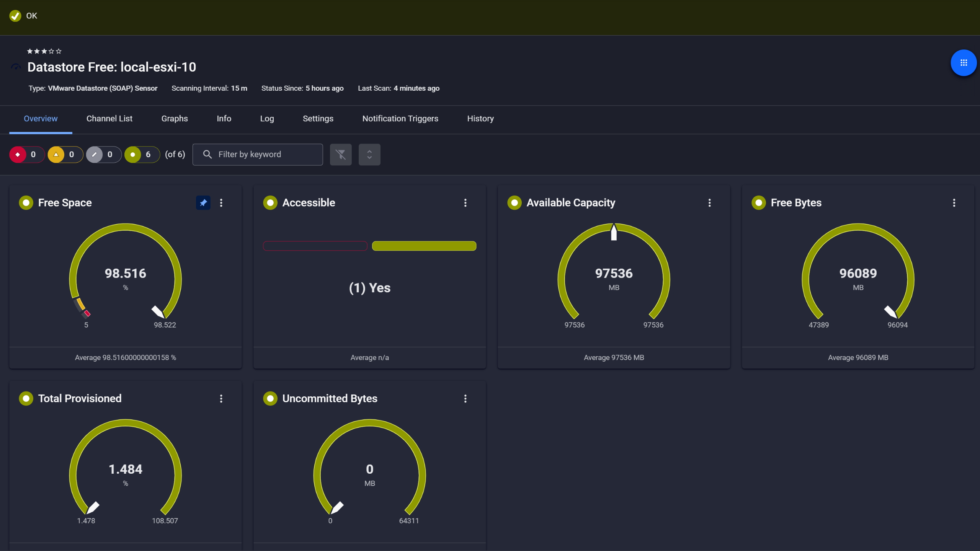Click the (1) Yes value text
The width and height of the screenshot is (980, 551).
369,287
